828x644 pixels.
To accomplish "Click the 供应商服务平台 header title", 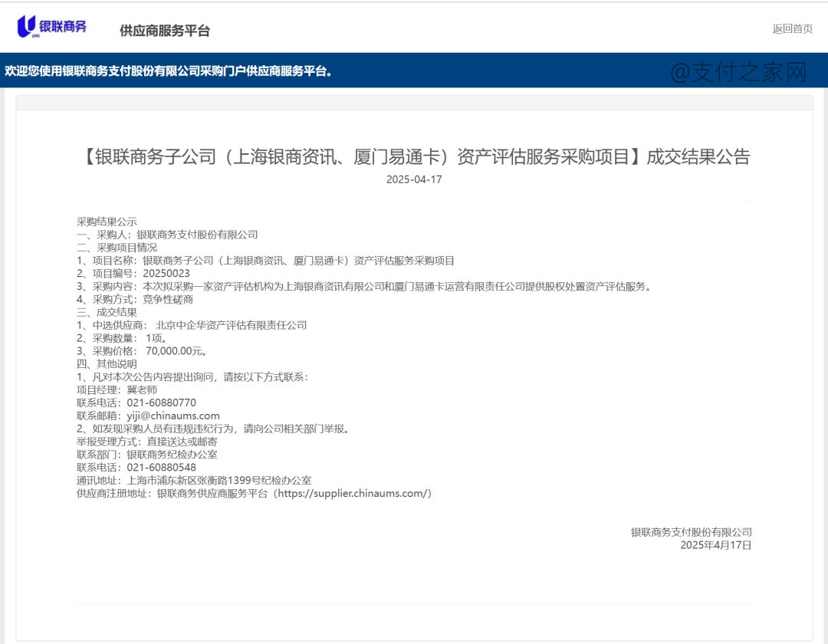I will coord(165,31).
